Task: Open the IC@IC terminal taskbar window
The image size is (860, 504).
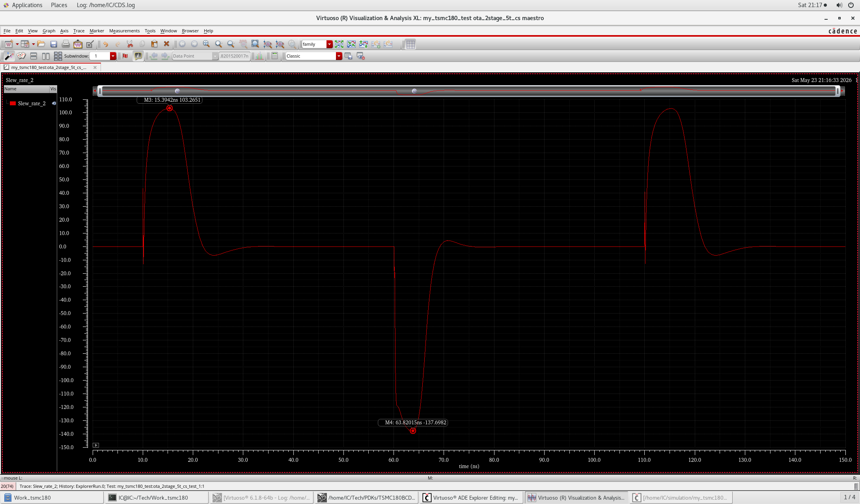Action: click(x=157, y=498)
